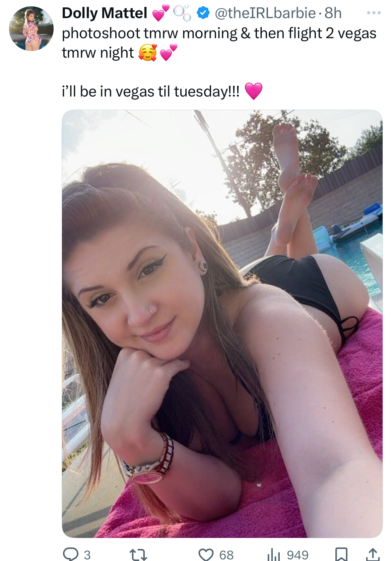Open the poster's circular profile avatar
The height and width of the screenshot is (561, 392).
tap(31, 28)
